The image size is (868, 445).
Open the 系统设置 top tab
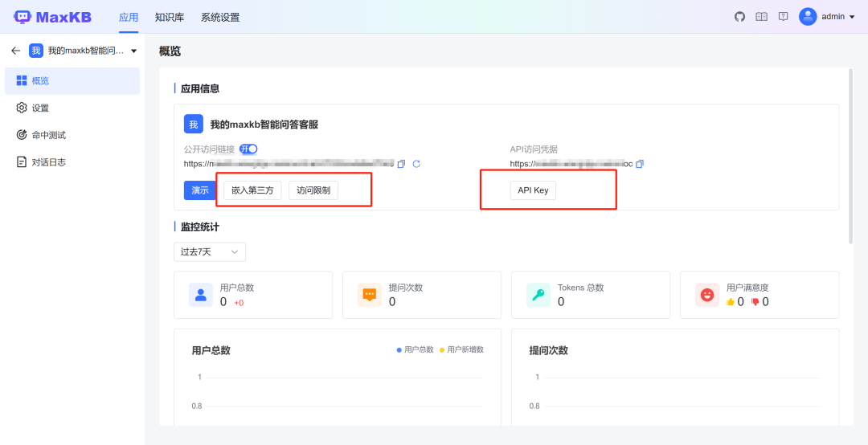coord(220,17)
